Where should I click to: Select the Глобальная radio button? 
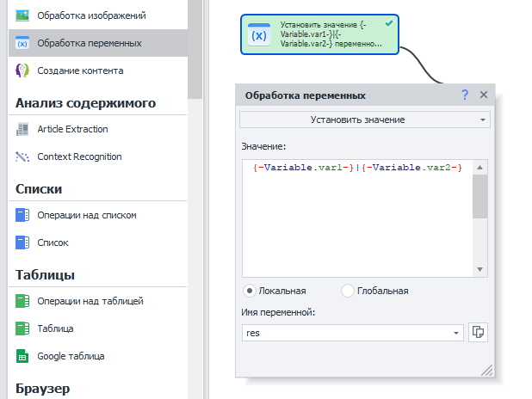click(x=348, y=291)
